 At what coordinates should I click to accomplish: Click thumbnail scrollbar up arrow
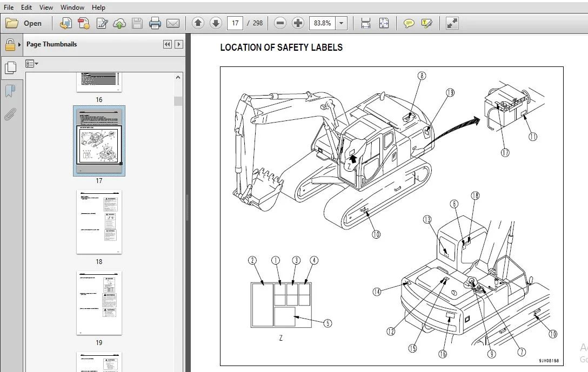(178, 78)
